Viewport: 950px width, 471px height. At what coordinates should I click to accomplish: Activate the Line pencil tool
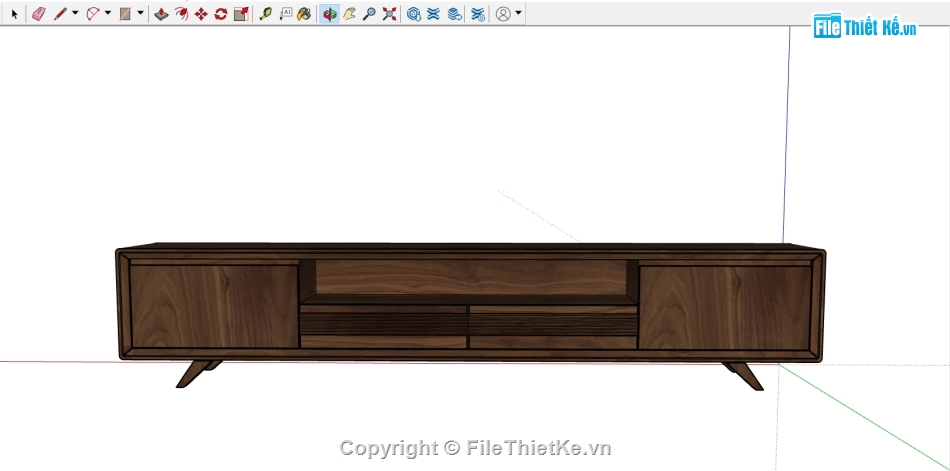pos(60,14)
